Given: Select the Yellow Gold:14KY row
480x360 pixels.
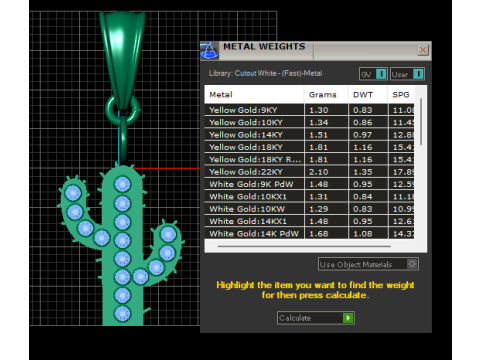Looking at the screenshot, I should 309,135.
